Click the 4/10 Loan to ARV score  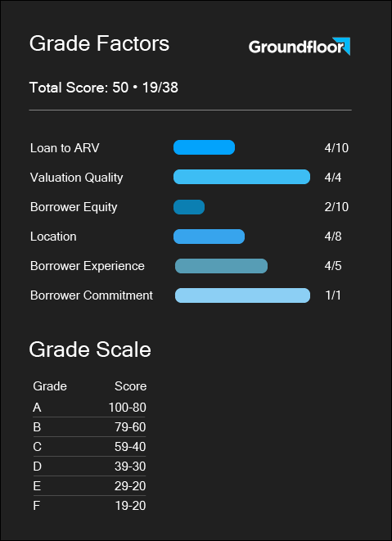336,148
